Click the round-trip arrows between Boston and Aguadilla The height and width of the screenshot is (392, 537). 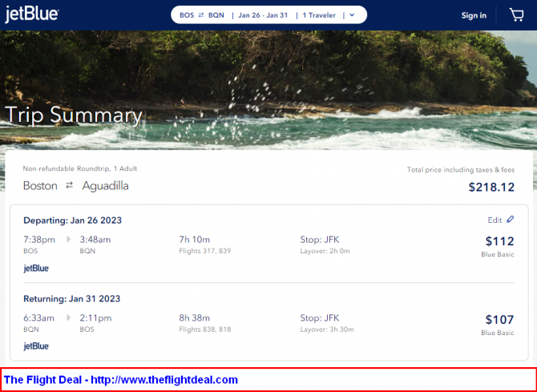(x=70, y=185)
